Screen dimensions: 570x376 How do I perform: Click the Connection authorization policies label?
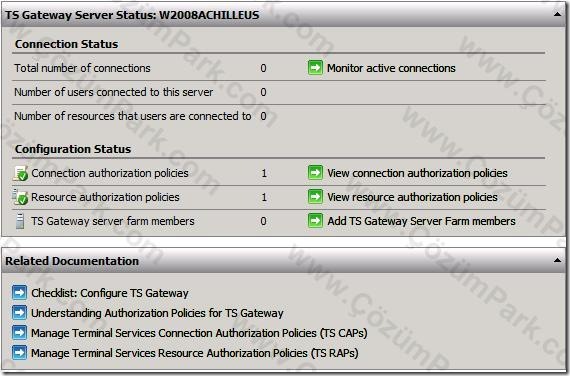(110, 173)
